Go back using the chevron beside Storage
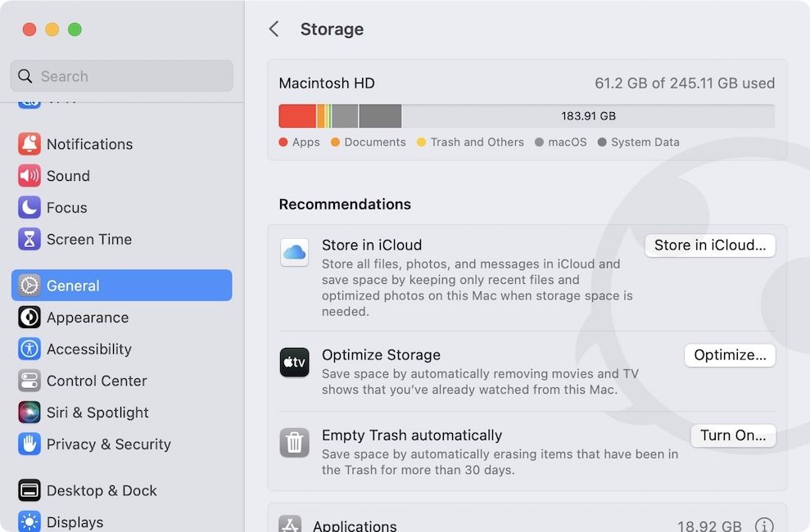The image size is (810, 532). coord(274,29)
